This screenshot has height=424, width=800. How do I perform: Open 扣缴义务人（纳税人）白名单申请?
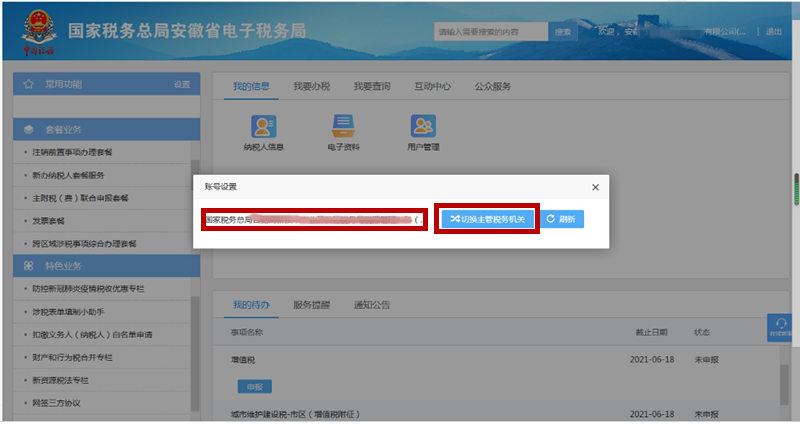92,335
